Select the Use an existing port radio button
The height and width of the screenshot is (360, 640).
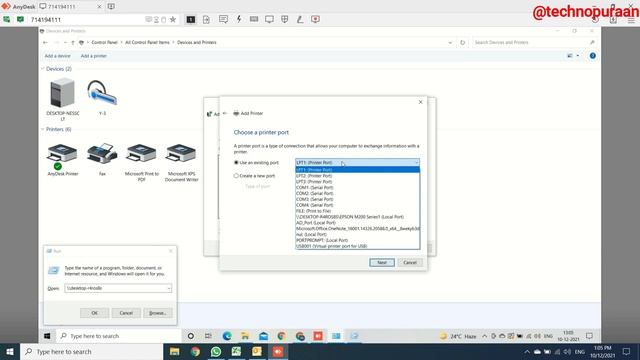point(236,162)
